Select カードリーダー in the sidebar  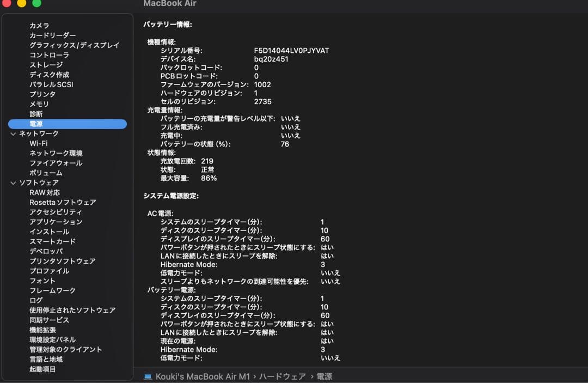pos(52,35)
